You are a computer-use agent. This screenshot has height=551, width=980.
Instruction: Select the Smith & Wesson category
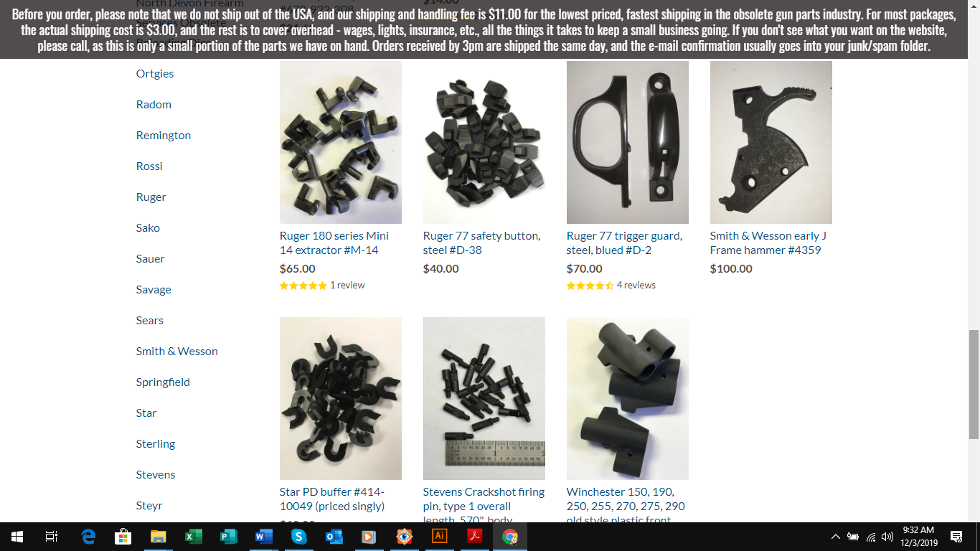point(176,351)
